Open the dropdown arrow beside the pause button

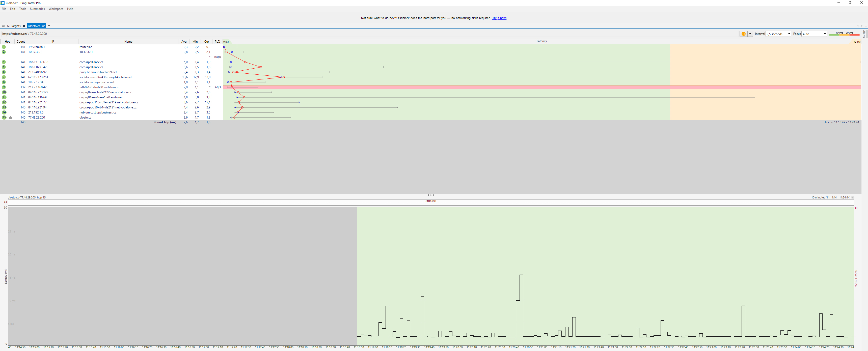(x=750, y=34)
